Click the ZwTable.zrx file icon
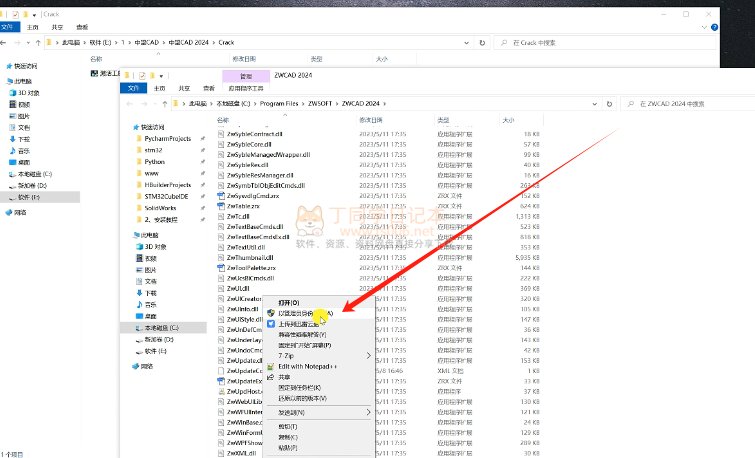755x458 pixels. (221, 206)
